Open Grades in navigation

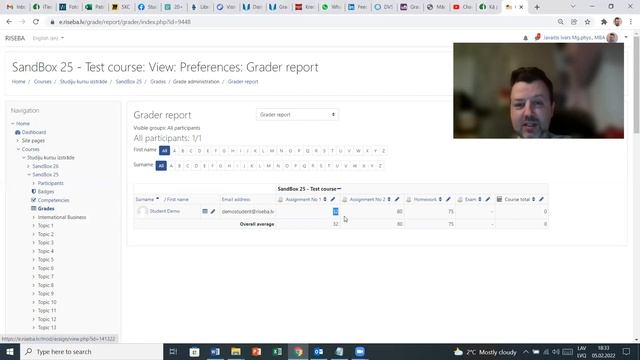coord(46,209)
